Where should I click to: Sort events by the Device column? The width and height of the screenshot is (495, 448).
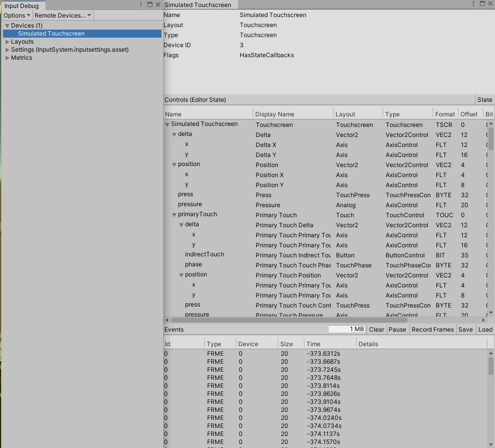(x=257, y=344)
